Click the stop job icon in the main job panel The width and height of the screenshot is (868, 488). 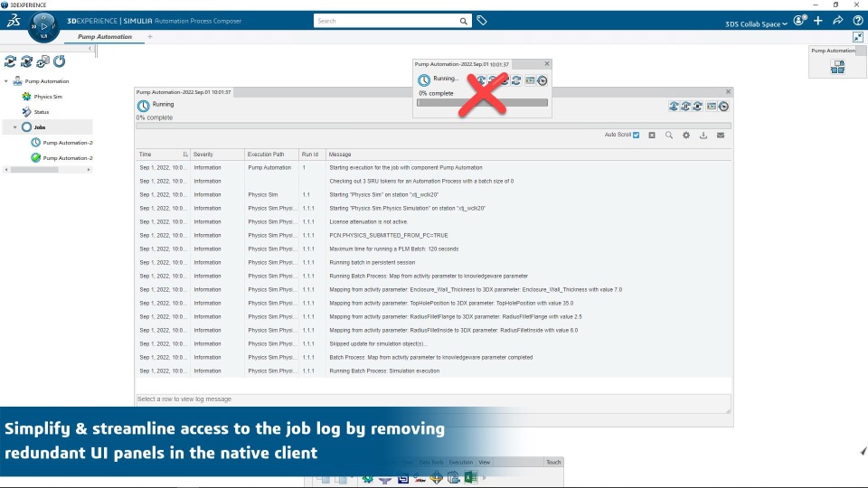point(697,107)
